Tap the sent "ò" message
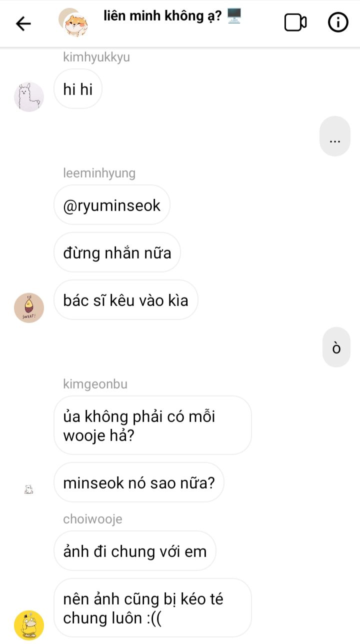Viewport: 360px width, 644px height. point(336,347)
